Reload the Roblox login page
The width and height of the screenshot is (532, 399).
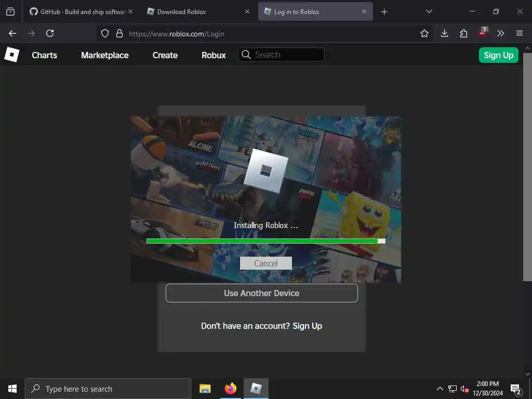[x=50, y=33]
